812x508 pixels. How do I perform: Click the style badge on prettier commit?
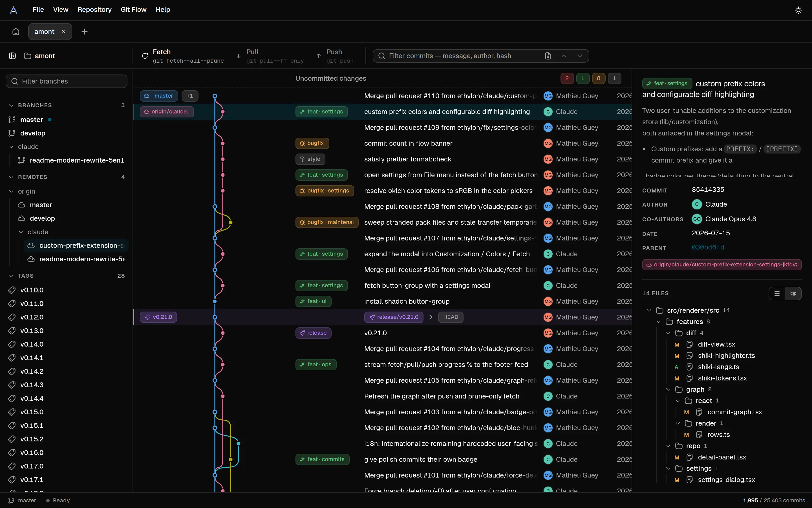310,159
